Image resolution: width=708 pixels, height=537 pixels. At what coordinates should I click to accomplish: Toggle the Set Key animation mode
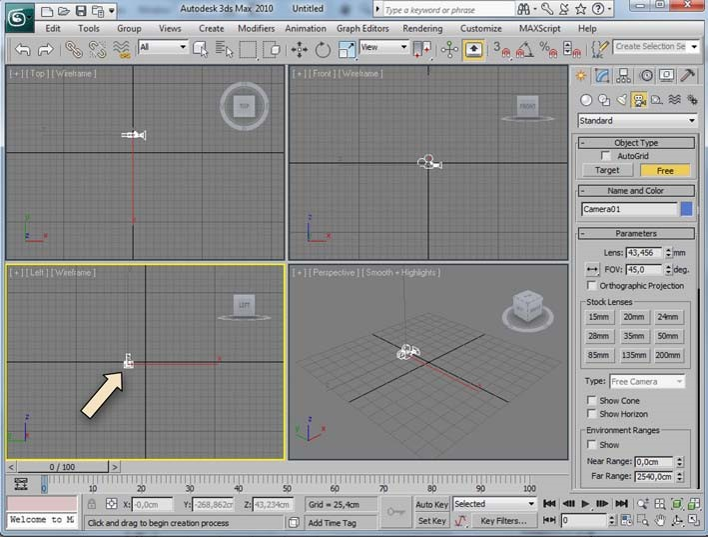[x=432, y=521]
